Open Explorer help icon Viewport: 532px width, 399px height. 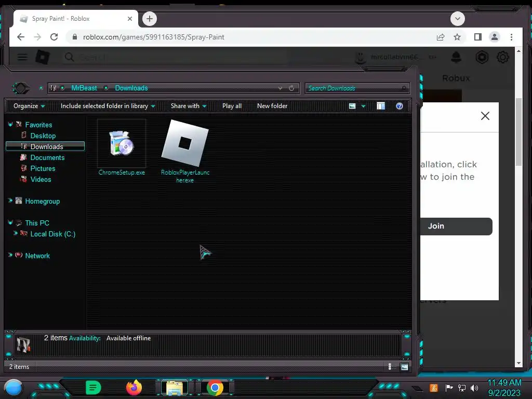(x=400, y=106)
